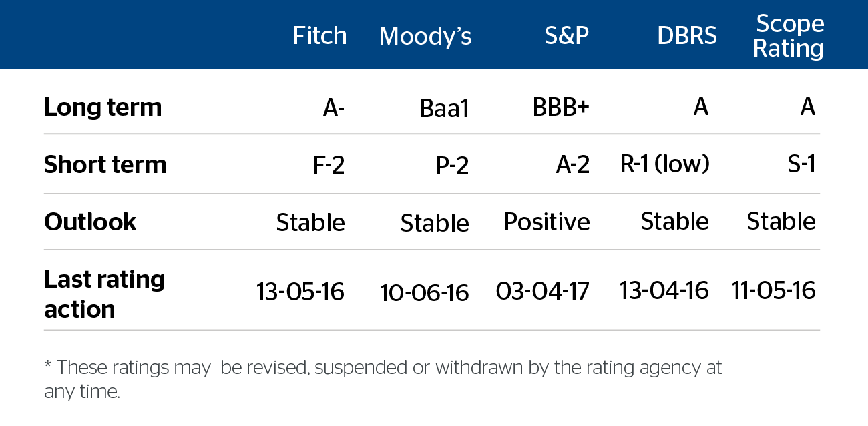Select the Long term row label

coord(103,108)
